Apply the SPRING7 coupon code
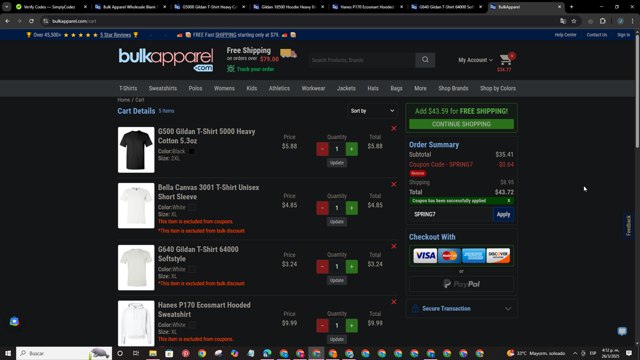 [503, 214]
